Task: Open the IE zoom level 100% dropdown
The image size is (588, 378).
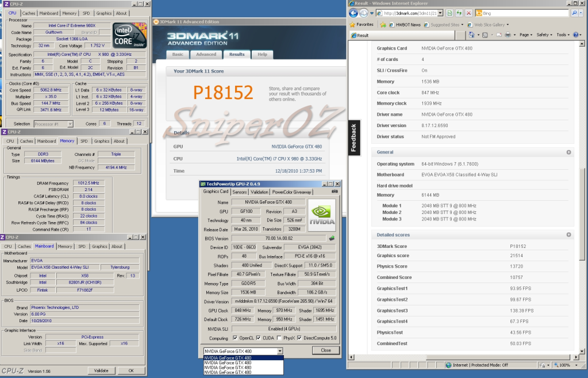Action: pos(577,365)
